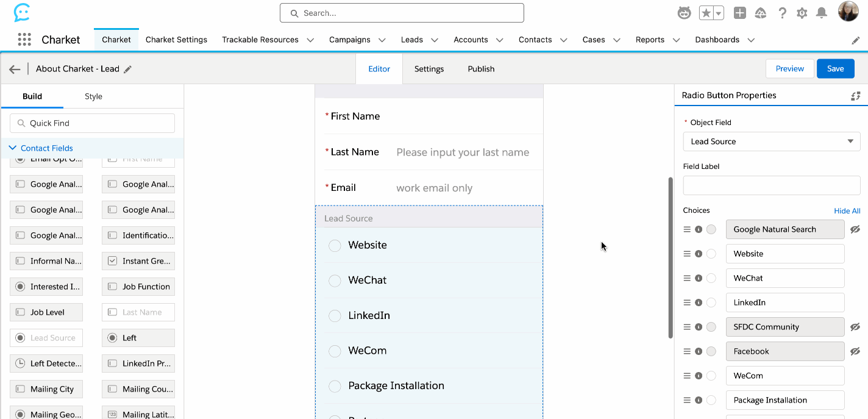Select the Mailing City field element
This screenshot has width=868, height=419.
pyautogui.click(x=46, y=389)
